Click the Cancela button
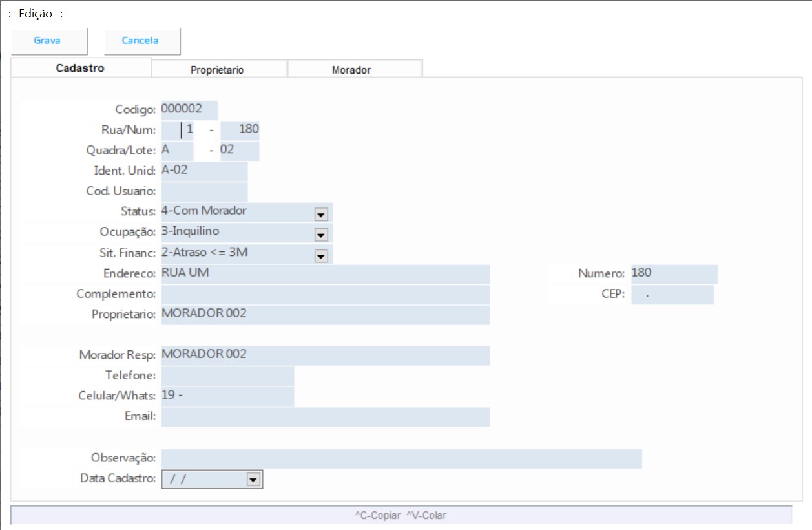This screenshot has height=530, width=812. click(140, 41)
